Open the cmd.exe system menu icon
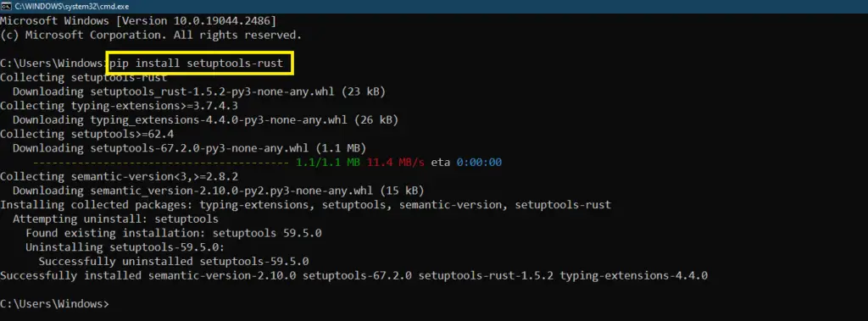 [x=6, y=6]
